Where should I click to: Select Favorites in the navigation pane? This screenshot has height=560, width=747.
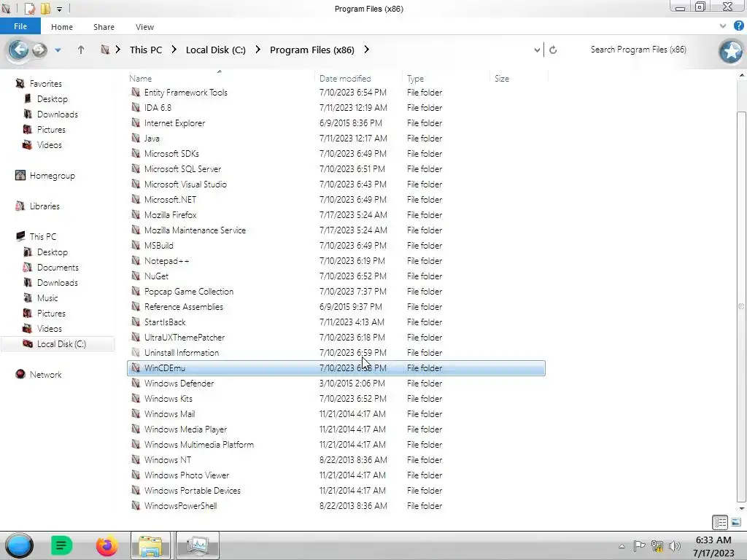(46, 83)
